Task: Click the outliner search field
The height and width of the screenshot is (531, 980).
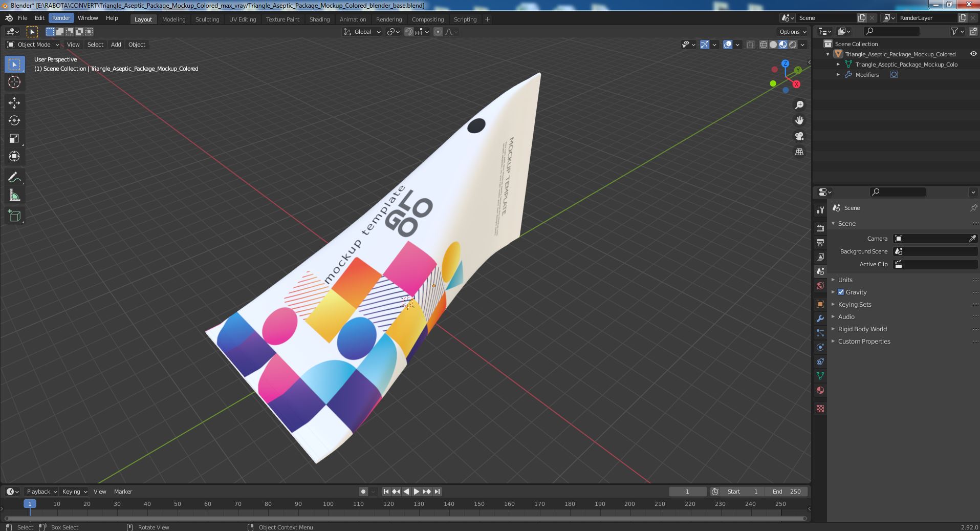Action: (891, 32)
